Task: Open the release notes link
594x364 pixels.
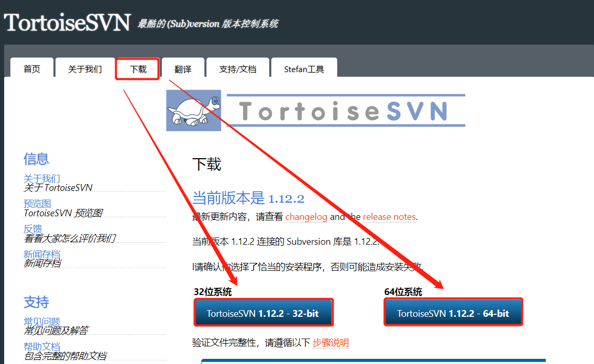Action: point(390,217)
